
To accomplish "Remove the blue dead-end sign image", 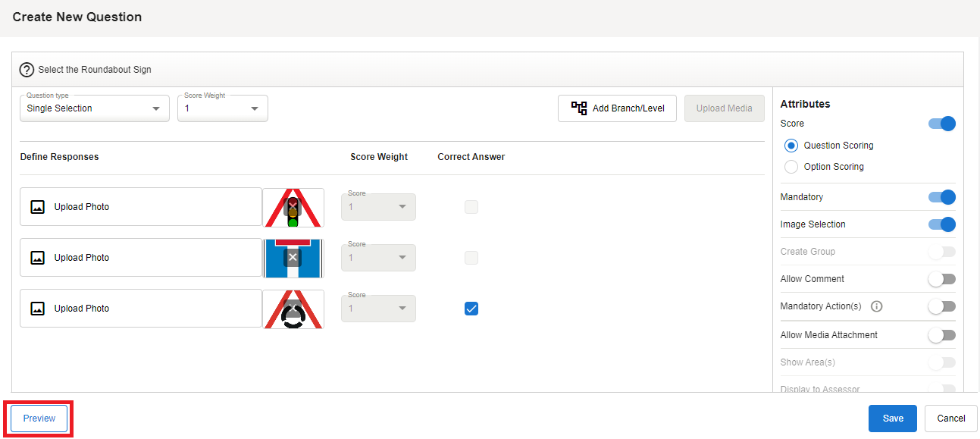I will [x=293, y=258].
